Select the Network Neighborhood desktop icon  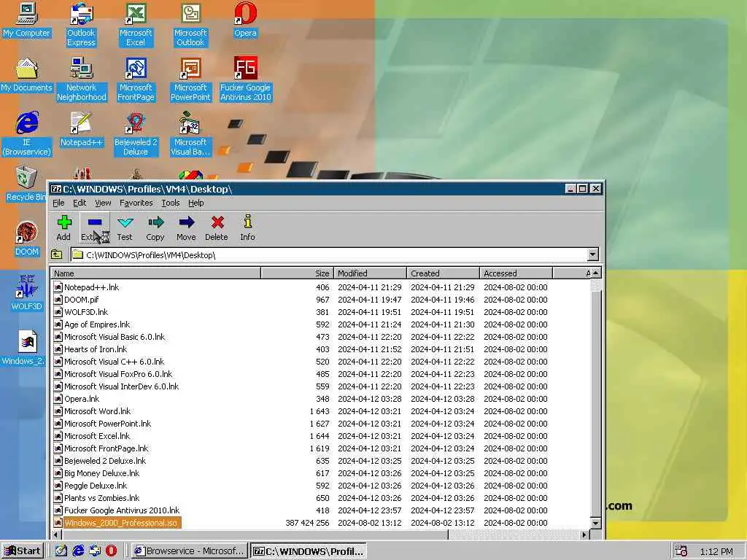(x=82, y=79)
